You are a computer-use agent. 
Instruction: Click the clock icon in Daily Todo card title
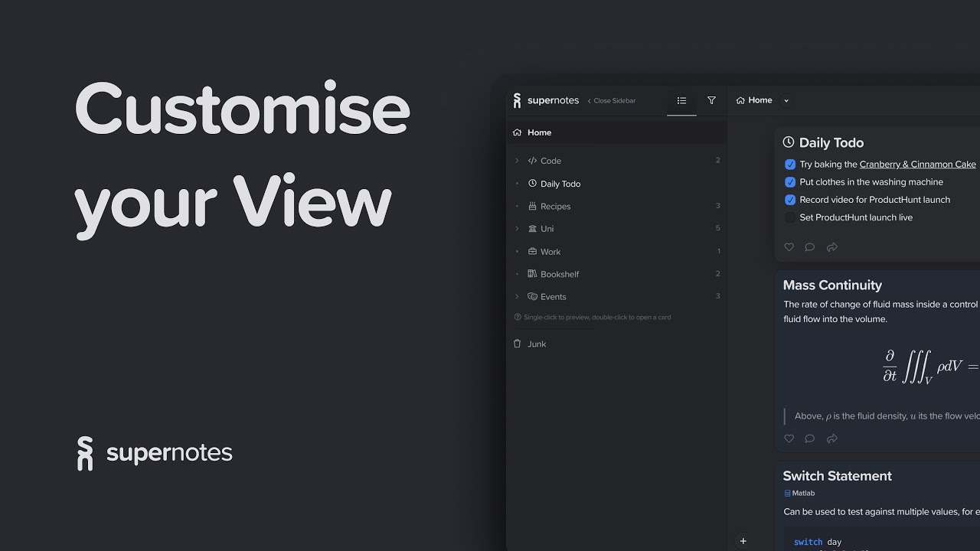click(x=789, y=142)
